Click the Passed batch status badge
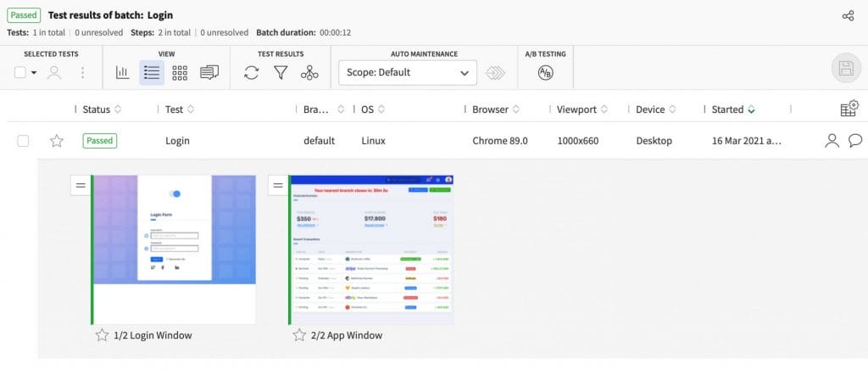 click(x=24, y=15)
